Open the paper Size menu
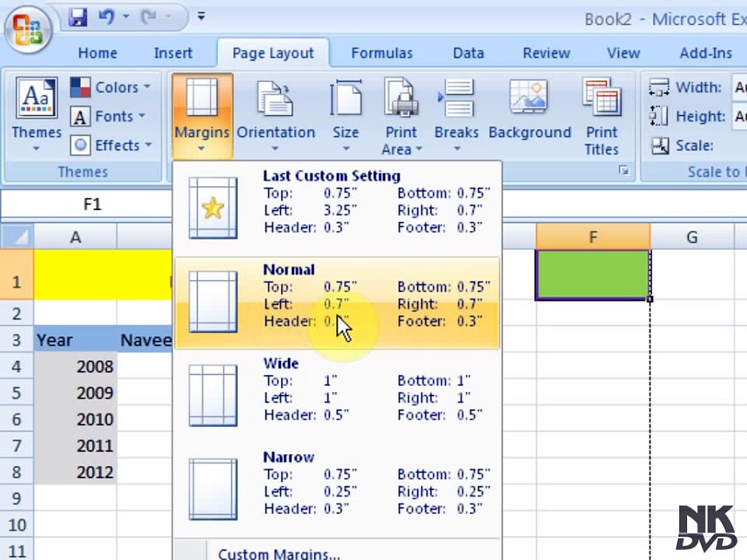This screenshot has width=747, height=560. (345, 115)
